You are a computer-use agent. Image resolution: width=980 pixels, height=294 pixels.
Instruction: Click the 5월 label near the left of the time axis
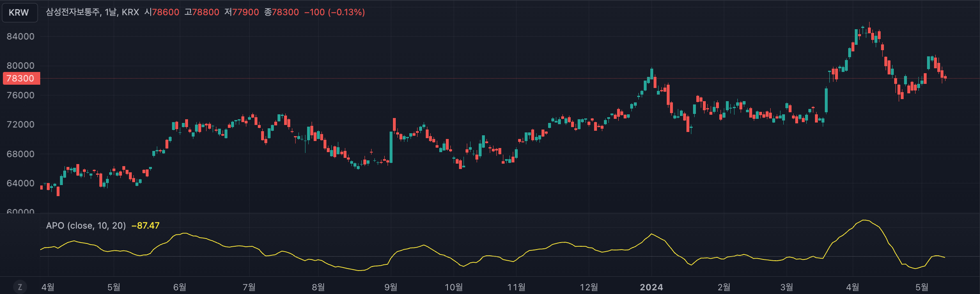[x=114, y=287]
